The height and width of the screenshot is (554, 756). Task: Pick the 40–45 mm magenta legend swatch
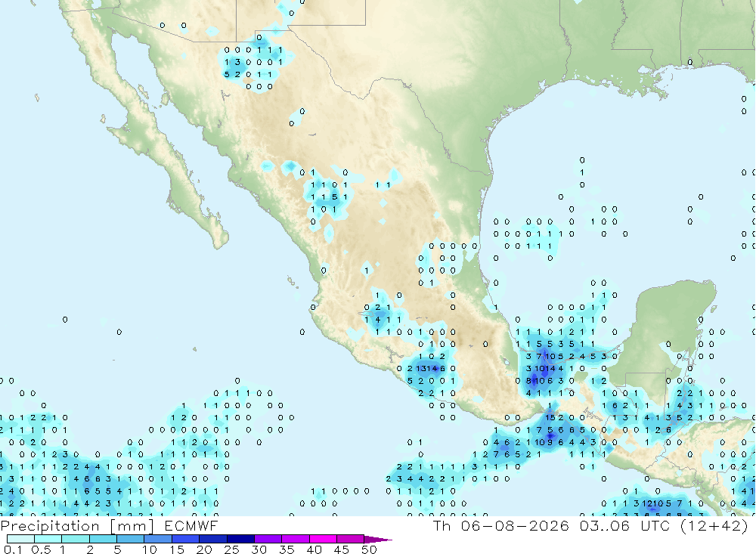click(x=323, y=539)
